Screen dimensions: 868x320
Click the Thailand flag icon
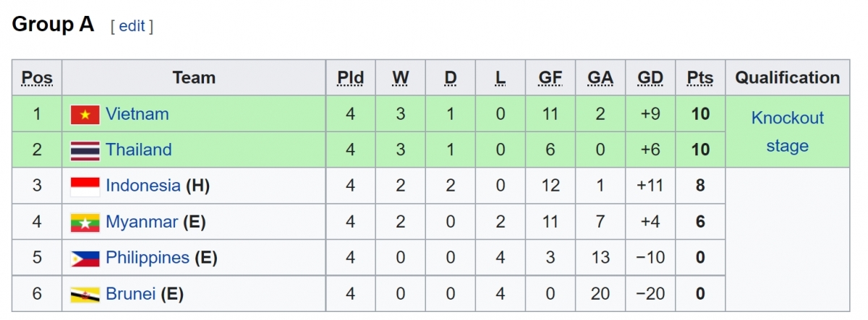[x=85, y=150]
